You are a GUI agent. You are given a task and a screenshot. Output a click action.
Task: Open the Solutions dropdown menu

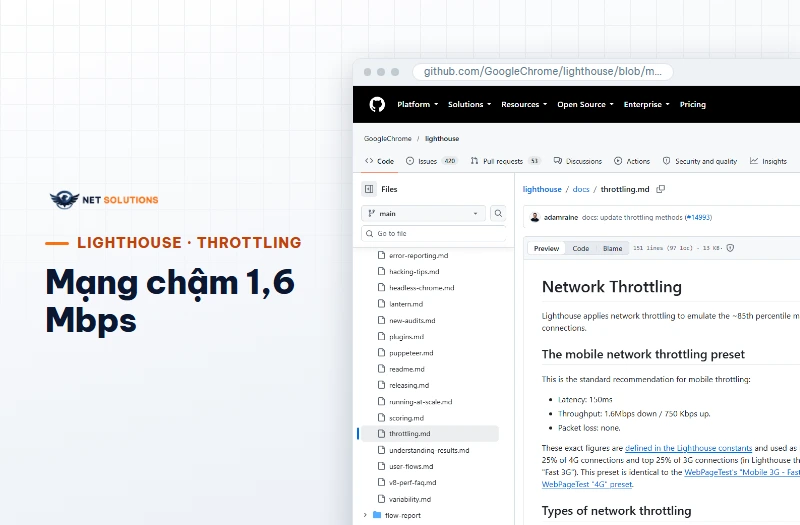[469, 105]
